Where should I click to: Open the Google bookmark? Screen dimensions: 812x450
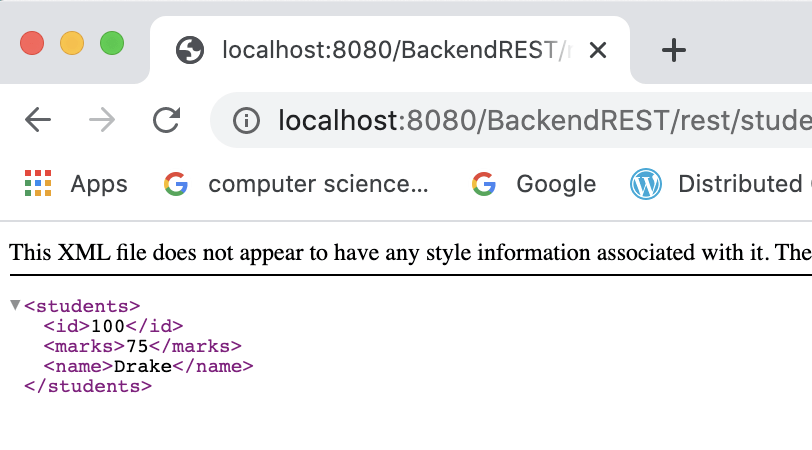(x=534, y=184)
